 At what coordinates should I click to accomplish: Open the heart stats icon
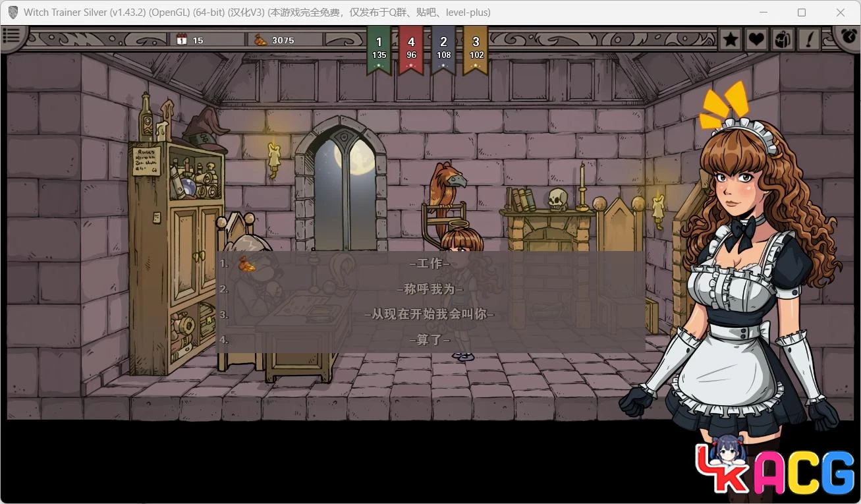tap(756, 40)
